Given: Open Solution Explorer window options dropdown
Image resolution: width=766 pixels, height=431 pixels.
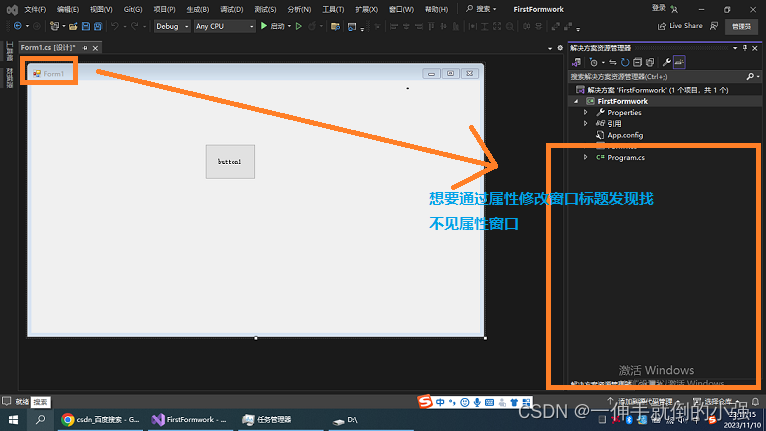Looking at the screenshot, I should 735,48.
